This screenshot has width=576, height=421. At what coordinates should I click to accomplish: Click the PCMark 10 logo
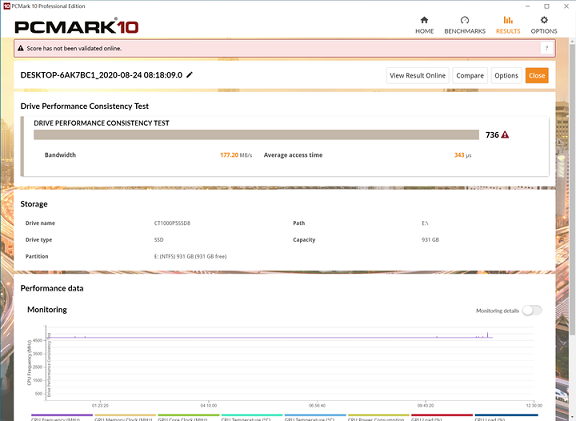[76, 27]
